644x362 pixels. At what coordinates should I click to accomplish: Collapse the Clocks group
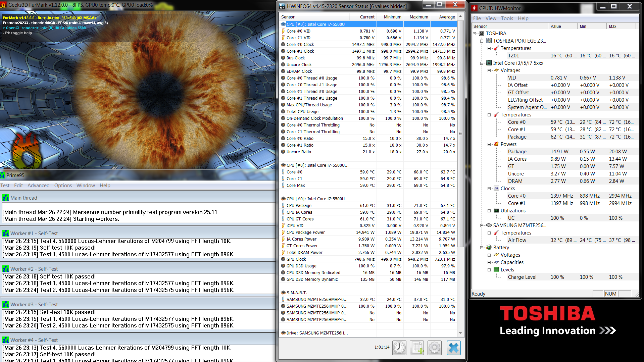(x=489, y=189)
